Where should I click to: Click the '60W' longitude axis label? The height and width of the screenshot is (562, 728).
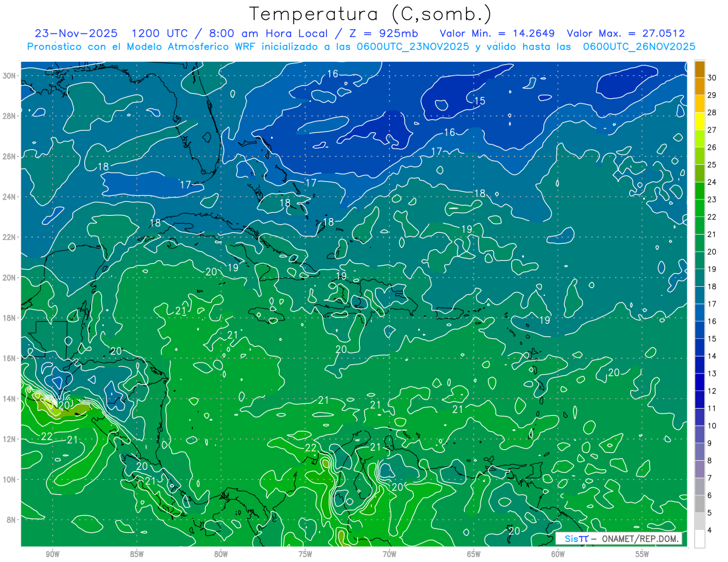tap(558, 554)
